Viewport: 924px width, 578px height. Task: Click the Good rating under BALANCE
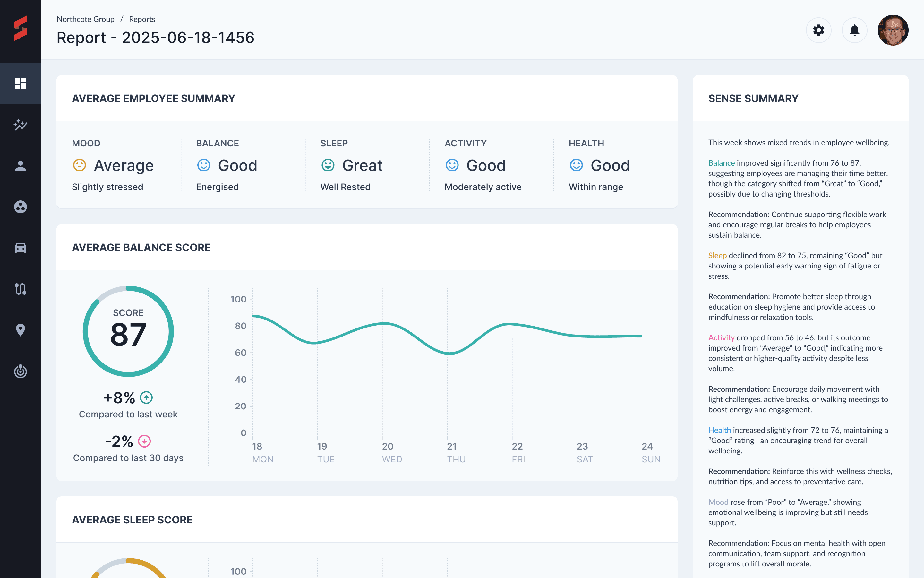(237, 165)
